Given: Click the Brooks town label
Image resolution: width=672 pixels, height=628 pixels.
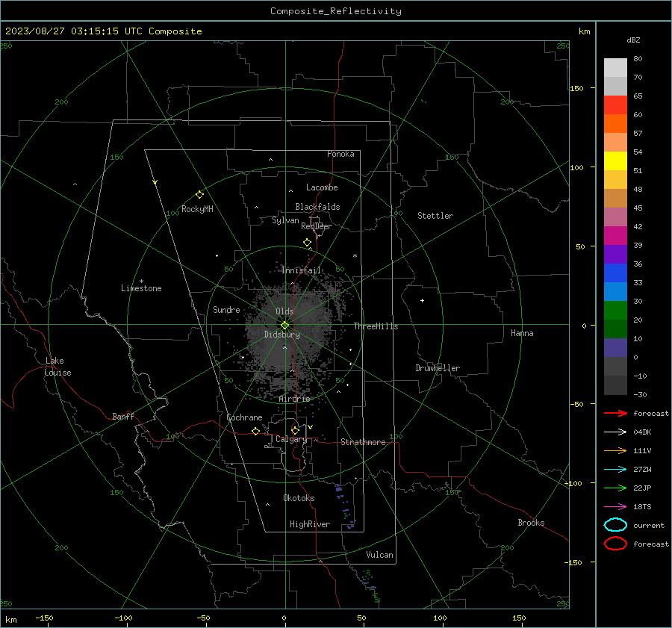Looking at the screenshot, I should [x=531, y=523].
